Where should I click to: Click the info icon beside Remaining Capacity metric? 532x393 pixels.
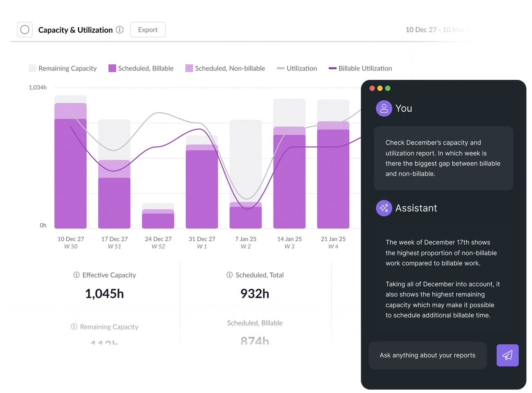[x=74, y=327]
